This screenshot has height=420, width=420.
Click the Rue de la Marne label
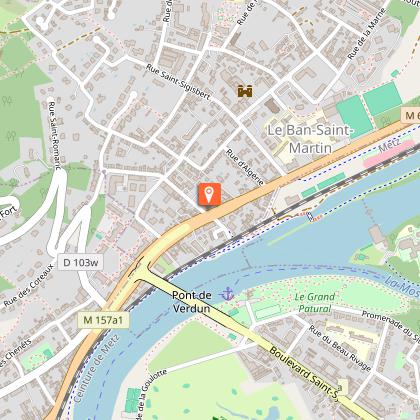(366, 34)
